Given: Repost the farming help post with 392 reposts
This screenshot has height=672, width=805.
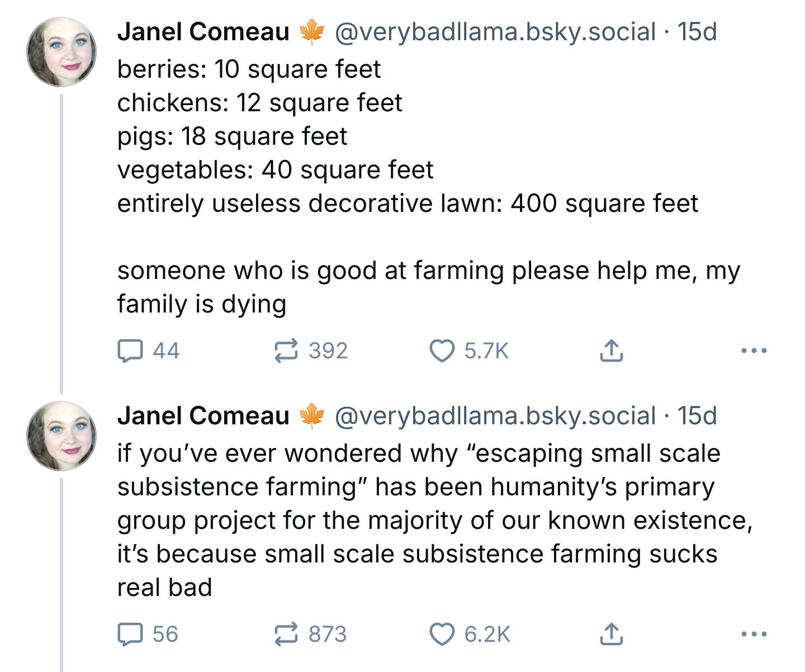Looking at the screenshot, I should (311, 351).
